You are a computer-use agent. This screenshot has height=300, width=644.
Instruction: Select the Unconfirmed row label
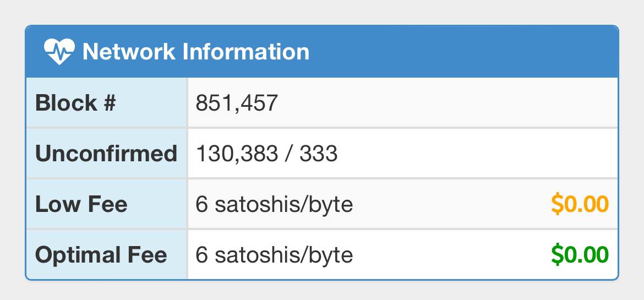click(x=106, y=153)
